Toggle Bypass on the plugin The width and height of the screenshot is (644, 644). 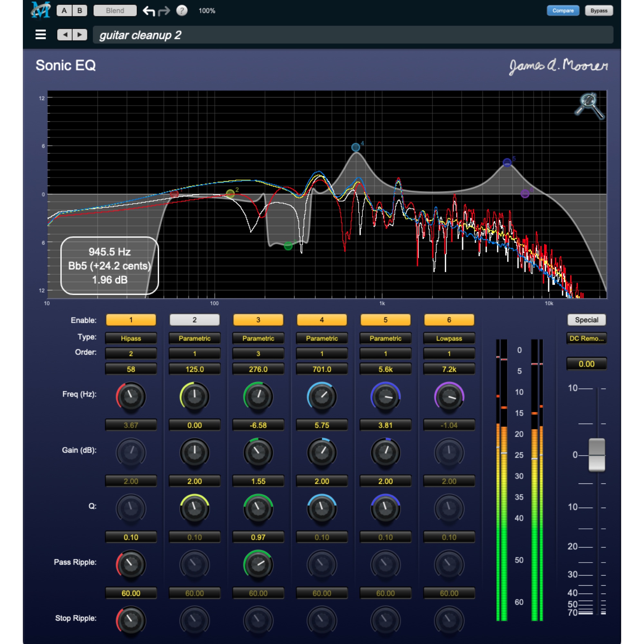click(599, 10)
